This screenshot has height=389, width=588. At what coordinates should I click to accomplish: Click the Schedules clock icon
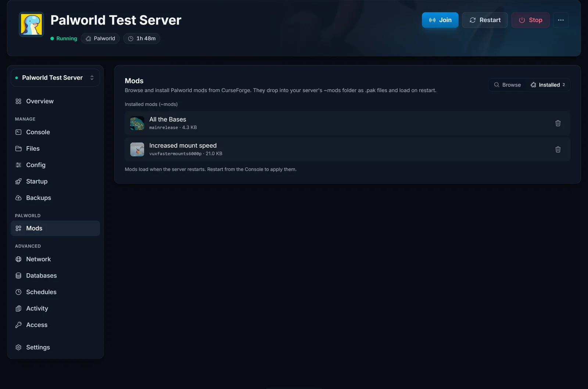point(18,292)
